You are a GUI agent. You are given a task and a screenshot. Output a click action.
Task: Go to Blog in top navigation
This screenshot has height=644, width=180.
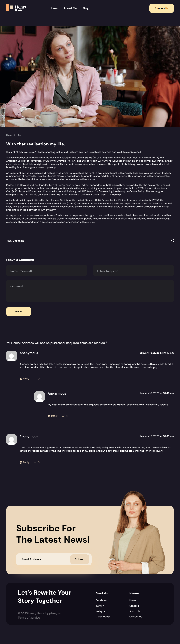point(86,8)
